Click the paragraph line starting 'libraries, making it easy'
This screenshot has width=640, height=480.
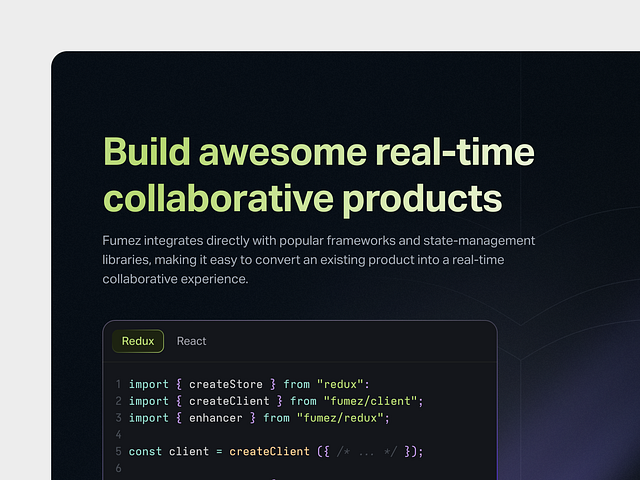303,260
